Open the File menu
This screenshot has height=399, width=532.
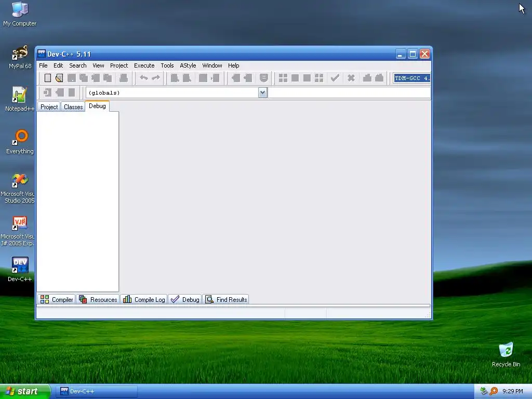coord(43,65)
